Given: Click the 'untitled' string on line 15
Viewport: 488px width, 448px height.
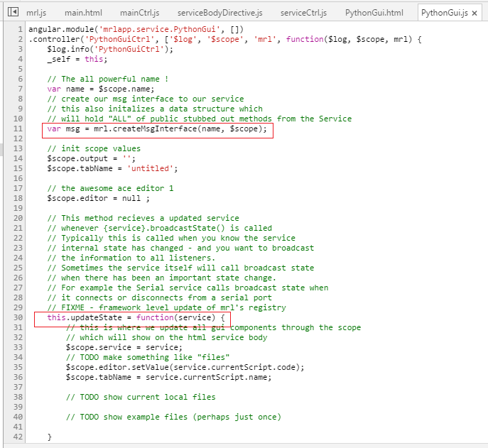Looking at the screenshot, I should (150, 169).
